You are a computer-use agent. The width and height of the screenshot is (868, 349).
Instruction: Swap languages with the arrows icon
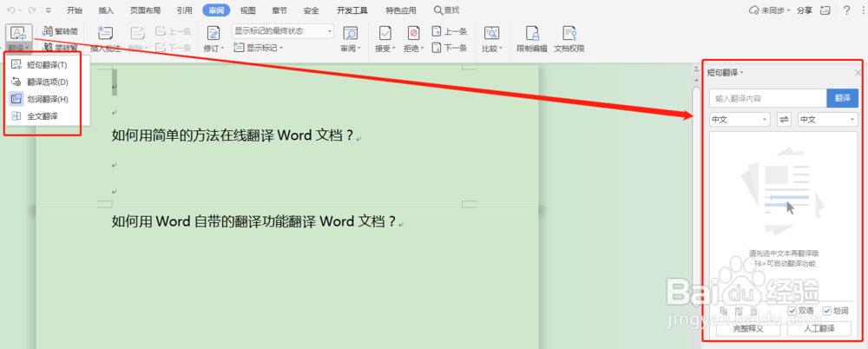pyautogui.click(x=783, y=119)
